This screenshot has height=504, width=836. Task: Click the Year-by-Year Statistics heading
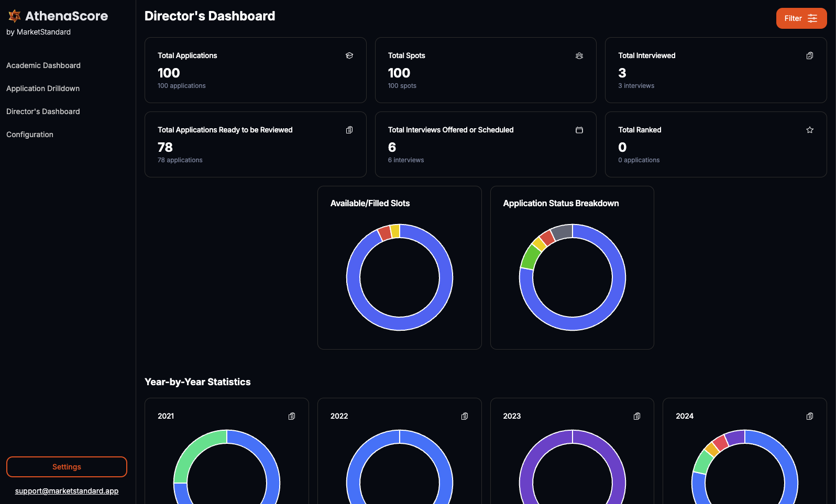197,382
